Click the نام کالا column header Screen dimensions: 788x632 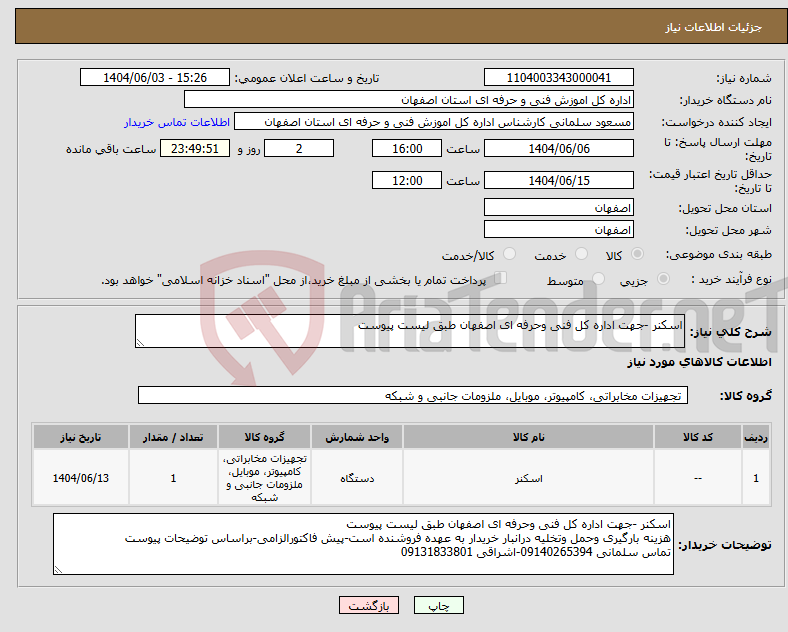tap(528, 437)
